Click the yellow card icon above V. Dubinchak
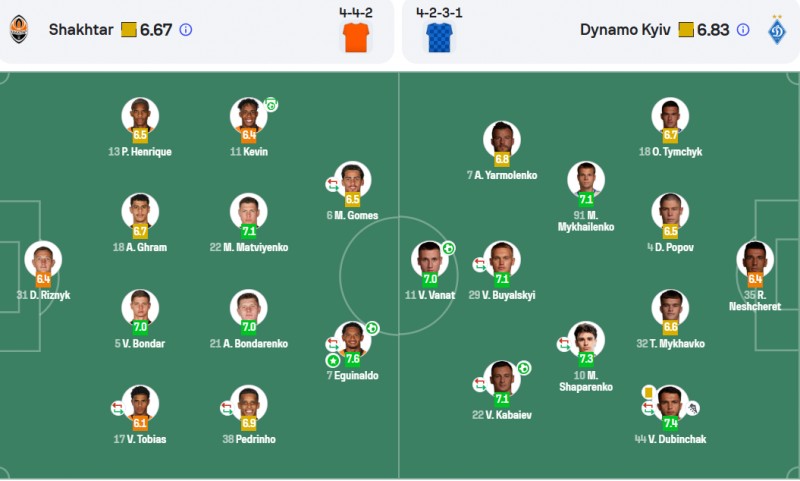 (x=648, y=392)
